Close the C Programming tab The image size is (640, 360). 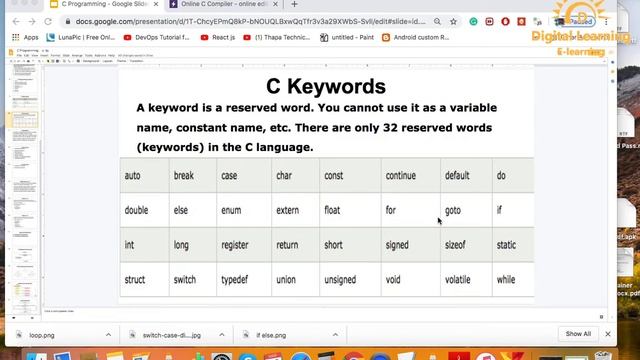click(156, 4)
